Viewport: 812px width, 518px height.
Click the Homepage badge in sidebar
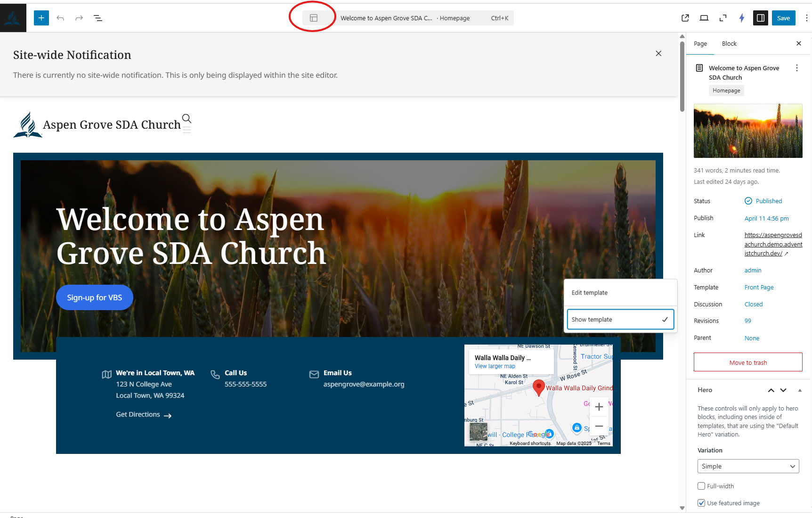pyautogui.click(x=726, y=90)
